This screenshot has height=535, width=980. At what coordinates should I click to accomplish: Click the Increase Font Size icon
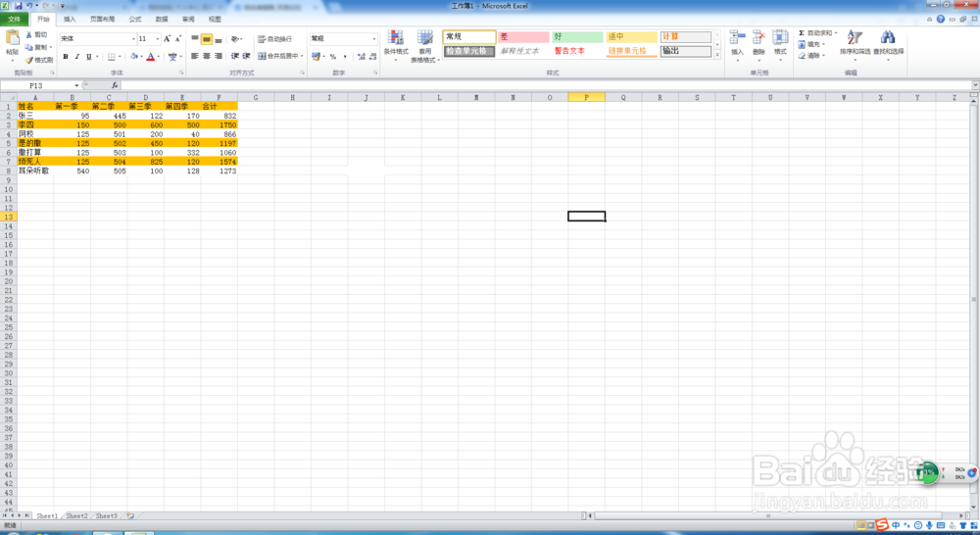[167, 39]
